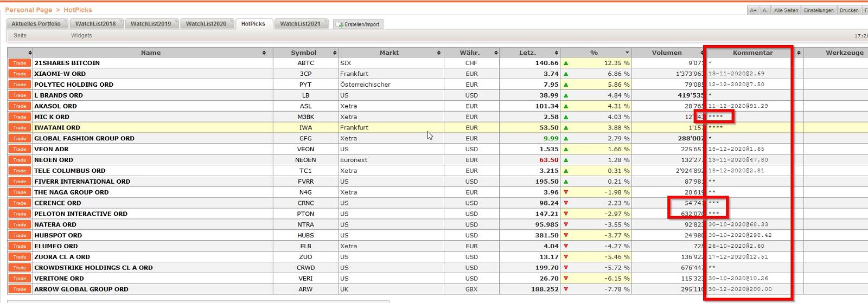Select the HotPicks tab
Screen dimensions: 868x303
pos(253,24)
